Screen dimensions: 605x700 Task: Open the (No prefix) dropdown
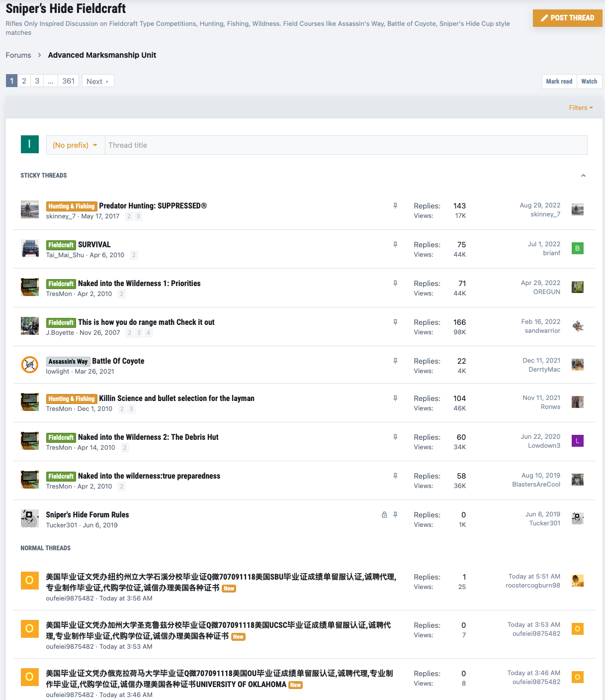pyautogui.click(x=75, y=145)
